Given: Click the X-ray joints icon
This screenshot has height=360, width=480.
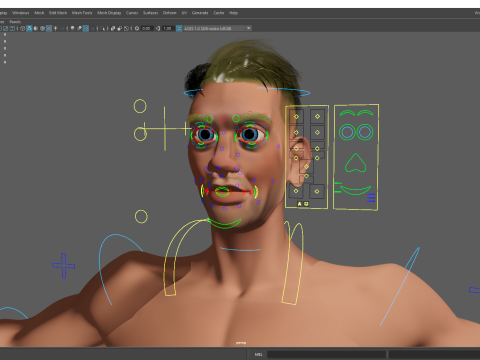Looking at the screenshot, I should click(x=126, y=28).
